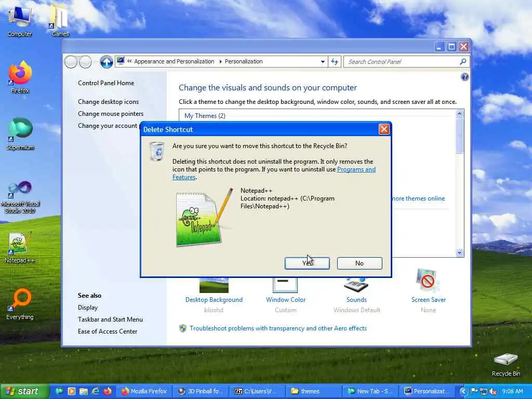Click the 9:08 AM taskbar clock

pyautogui.click(x=512, y=392)
